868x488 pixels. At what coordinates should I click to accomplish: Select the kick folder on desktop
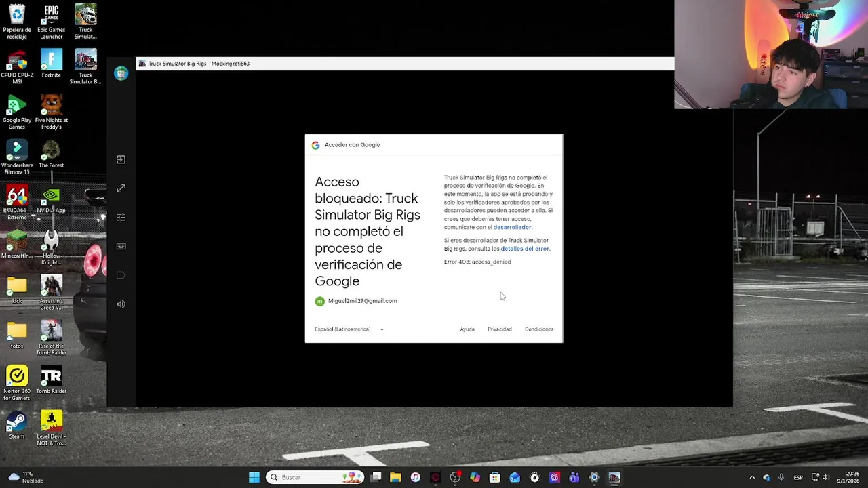point(17,290)
